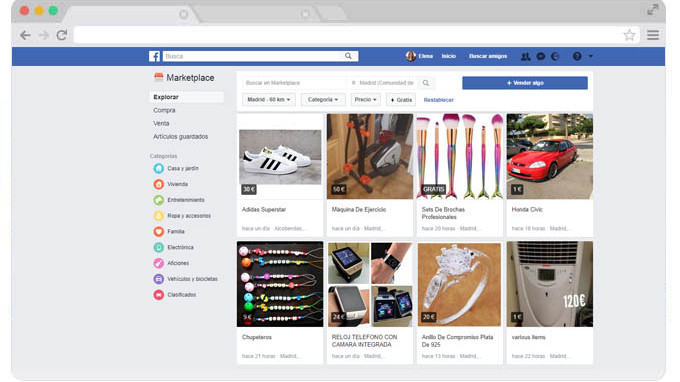Open the Categoría dropdown
Image resolution: width=680 pixels, height=382 pixels.
[x=323, y=100]
